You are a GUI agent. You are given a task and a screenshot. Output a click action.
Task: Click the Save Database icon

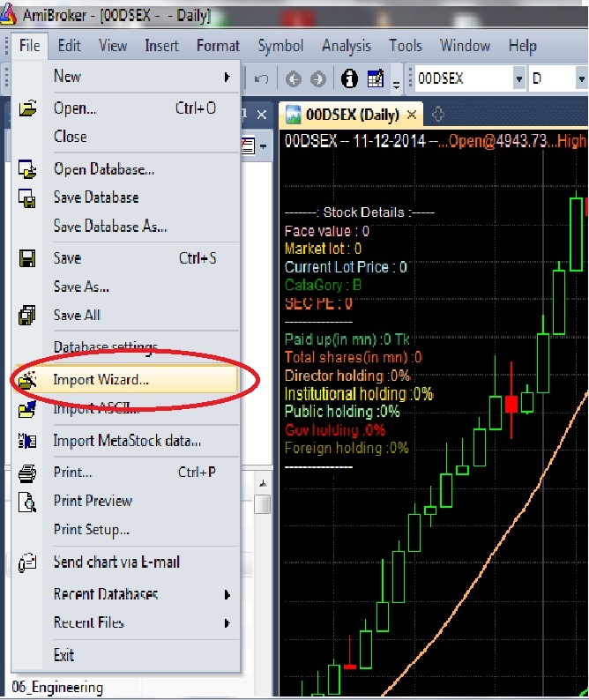point(27,197)
